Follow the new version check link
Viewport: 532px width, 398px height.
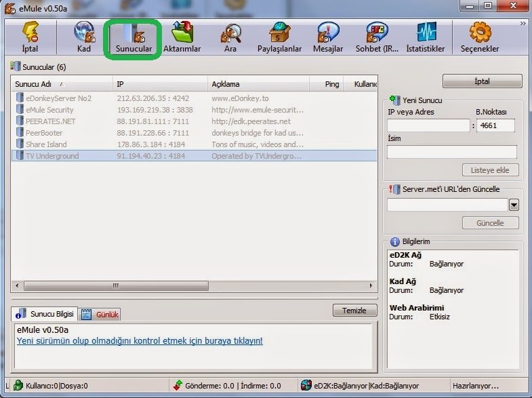coord(140,340)
